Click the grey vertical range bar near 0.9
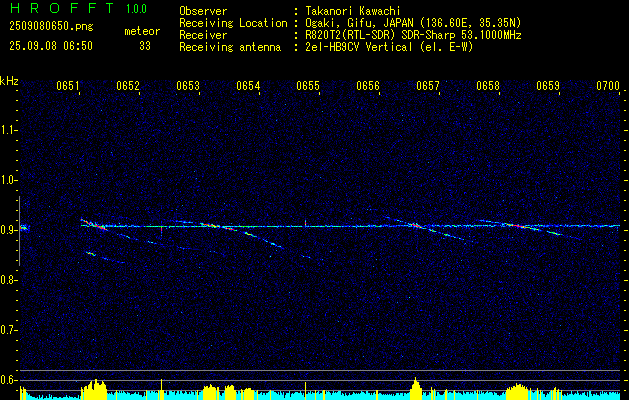629x400 pixels. pyautogui.click(x=19, y=231)
